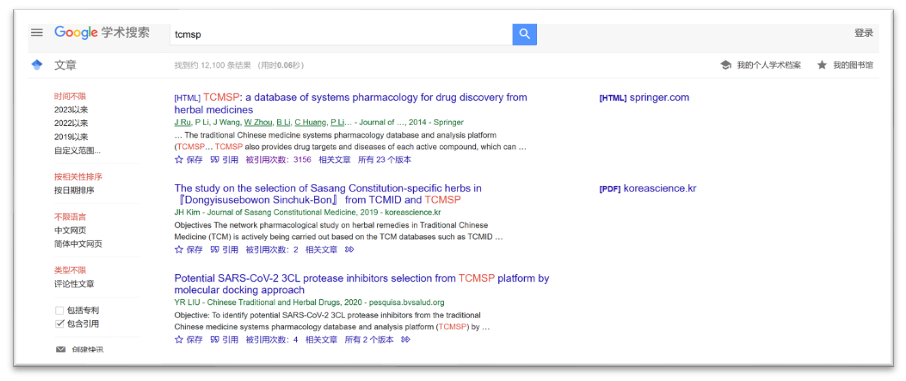906x381 pixels.
Task: Open the Sasang Constitution-specific herbs article title
Action: click(x=328, y=194)
